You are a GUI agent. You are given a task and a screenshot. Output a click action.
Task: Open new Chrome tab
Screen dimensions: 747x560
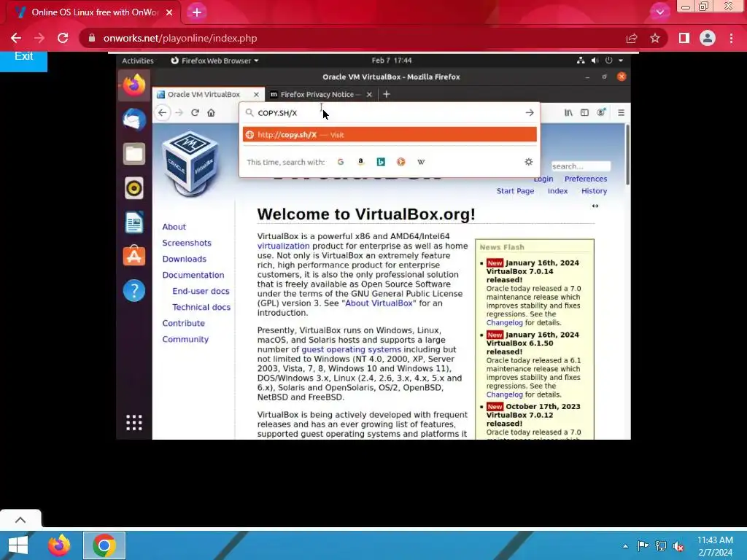coord(197,12)
